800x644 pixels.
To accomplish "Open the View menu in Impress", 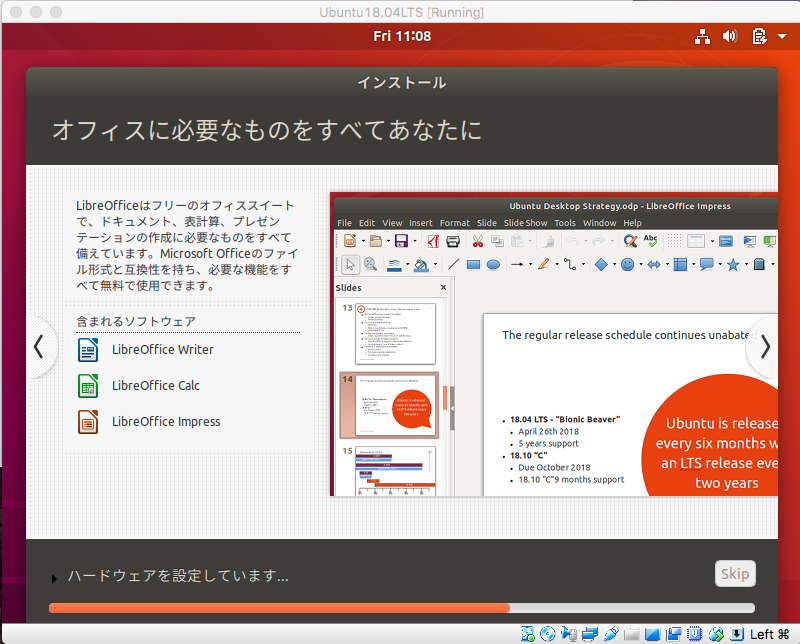I will [392, 223].
